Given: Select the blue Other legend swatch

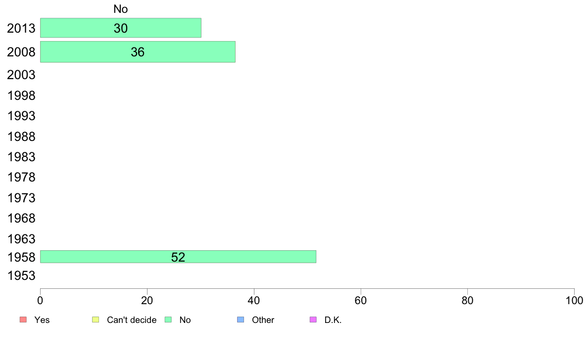Looking at the screenshot, I should click(x=241, y=319).
